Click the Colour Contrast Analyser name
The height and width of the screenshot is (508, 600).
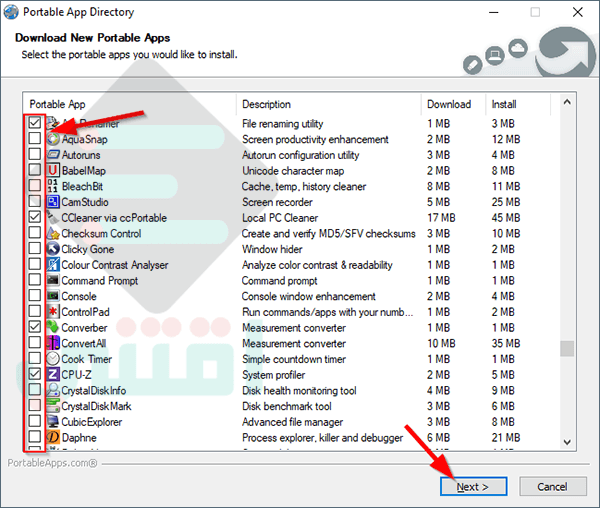(x=115, y=265)
